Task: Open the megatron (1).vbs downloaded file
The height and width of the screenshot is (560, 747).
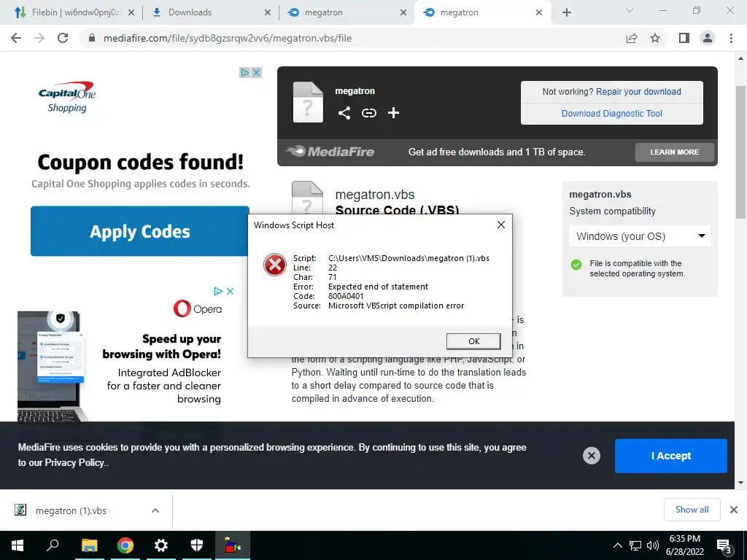Action: click(71, 510)
